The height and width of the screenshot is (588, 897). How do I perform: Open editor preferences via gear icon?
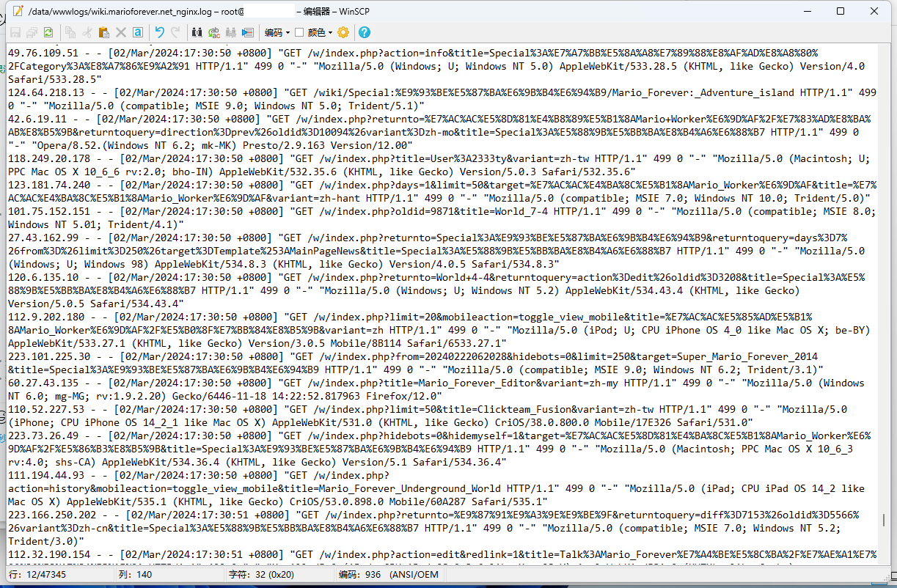click(x=343, y=32)
